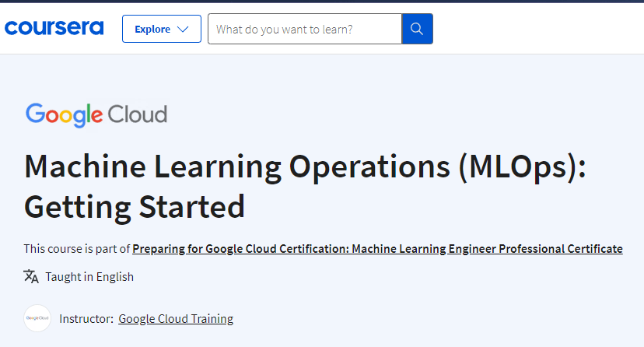Click the 'This course is part of' text
The height and width of the screenshot is (347, 644).
click(77, 249)
